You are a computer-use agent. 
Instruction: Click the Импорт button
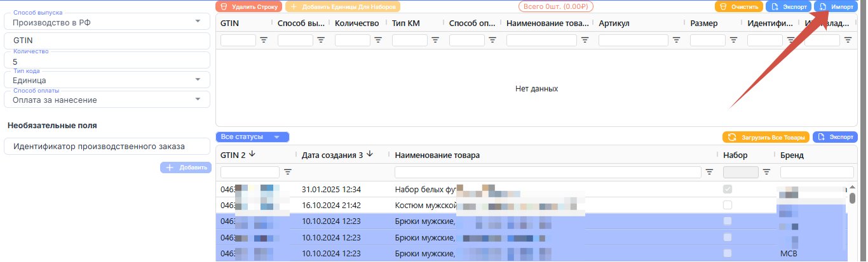coord(836,7)
